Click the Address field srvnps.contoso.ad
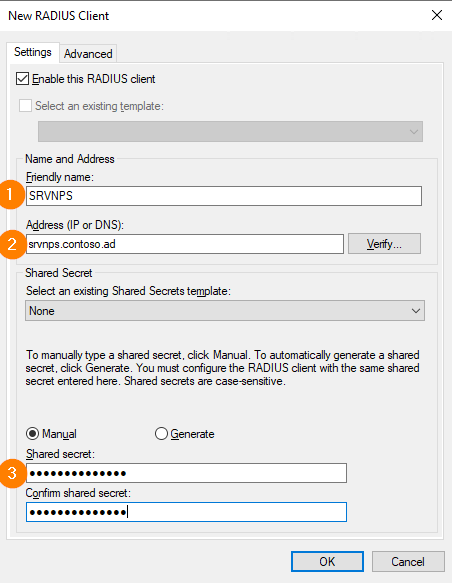 [185, 244]
